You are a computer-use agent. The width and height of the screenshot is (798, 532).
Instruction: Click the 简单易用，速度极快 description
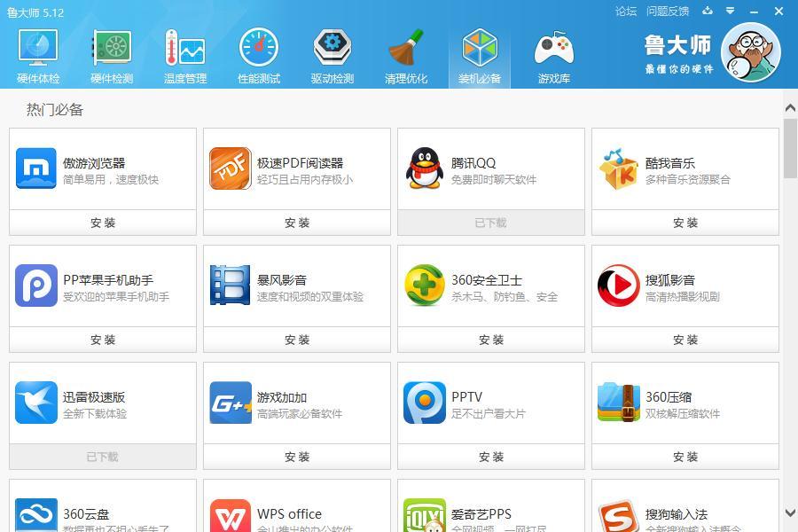click(x=111, y=180)
